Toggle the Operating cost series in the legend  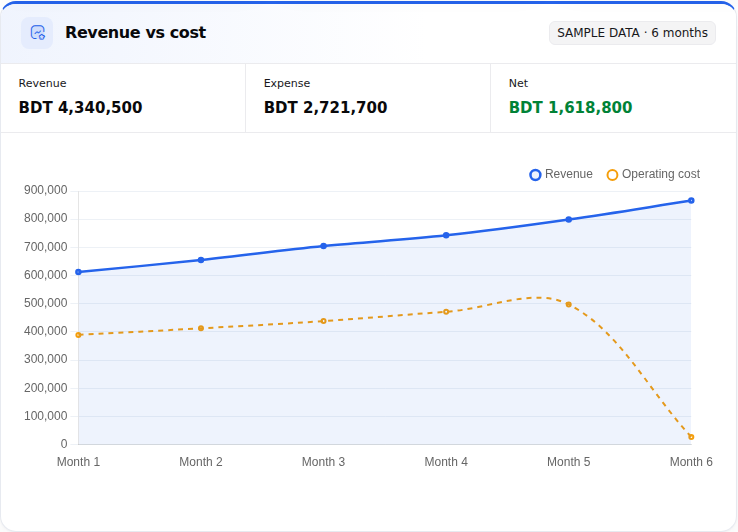tap(653, 174)
